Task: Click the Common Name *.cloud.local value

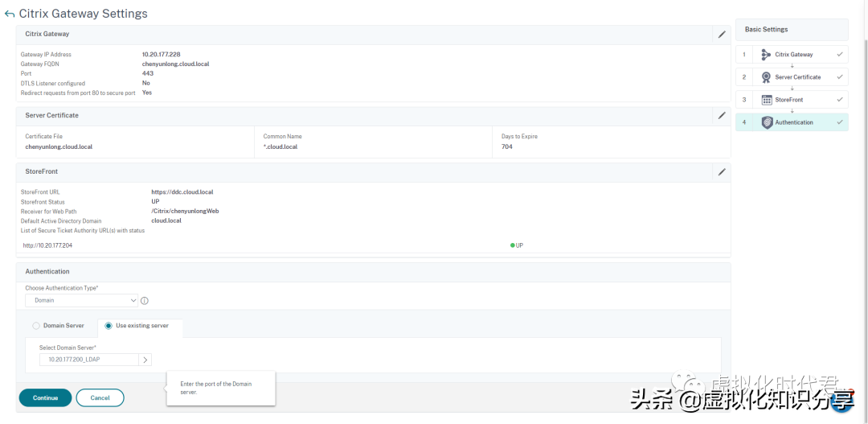Action: tap(280, 147)
